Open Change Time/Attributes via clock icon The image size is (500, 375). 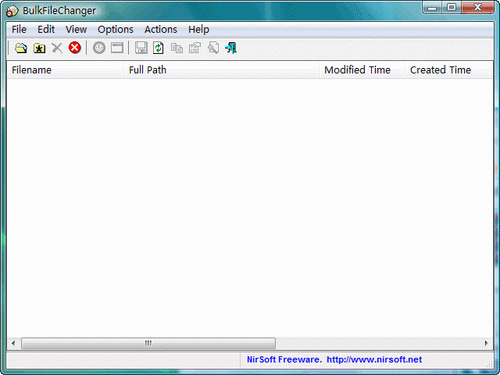[99, 48]
